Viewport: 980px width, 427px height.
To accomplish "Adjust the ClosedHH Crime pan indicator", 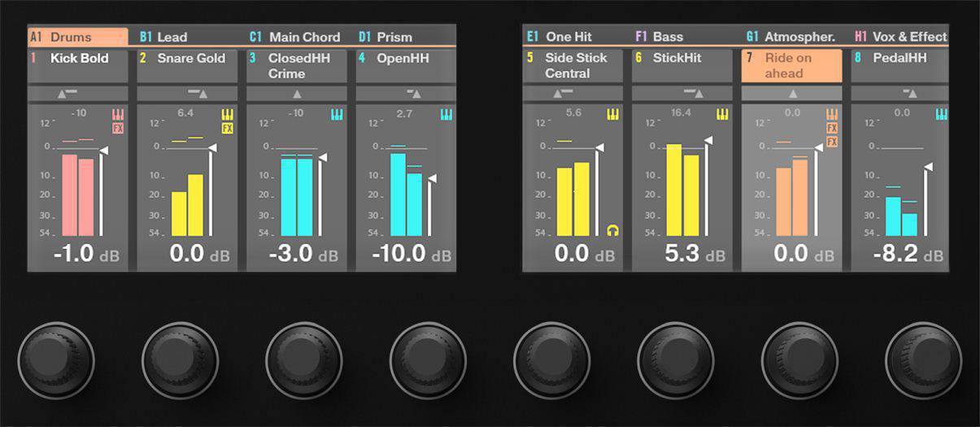I will [297, 94].
